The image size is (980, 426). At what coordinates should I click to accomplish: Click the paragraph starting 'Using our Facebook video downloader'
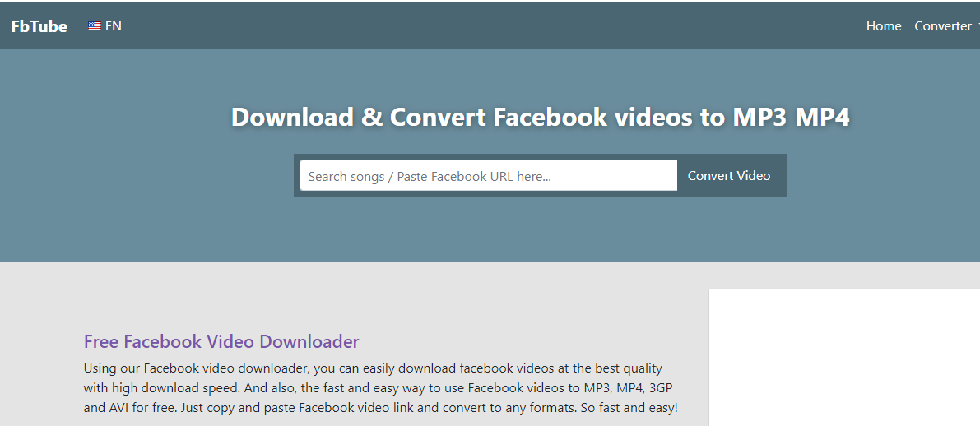381,388
